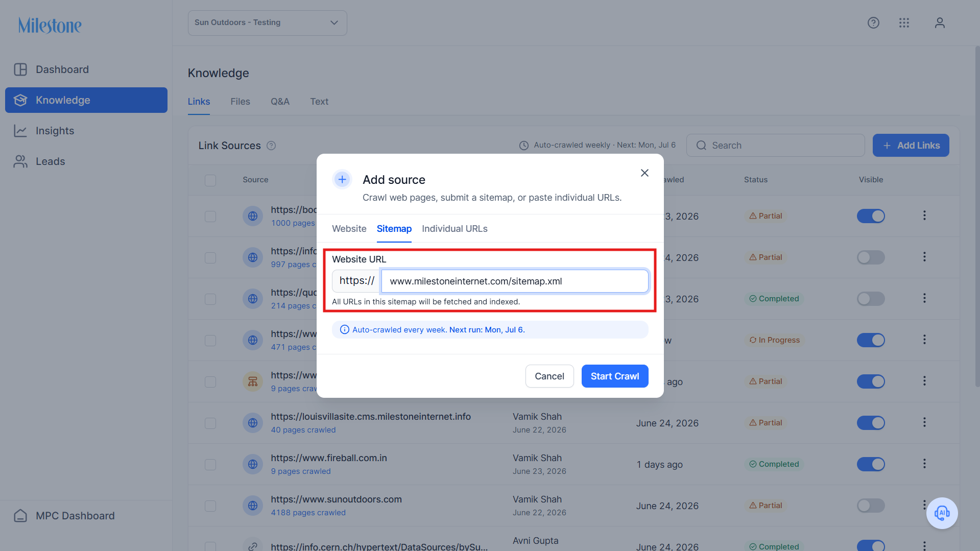Open more options for the 214 pages row

(x=924, y=298)
